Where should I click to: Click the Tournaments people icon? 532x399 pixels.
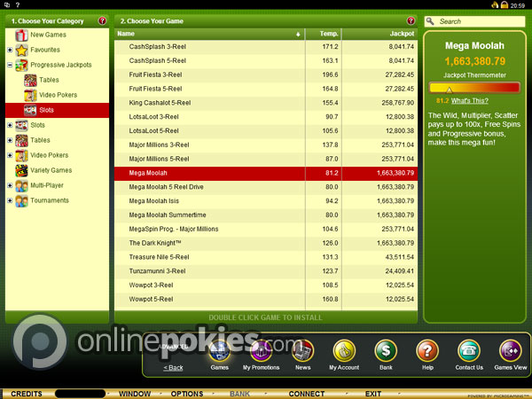[x=21, y=200]
